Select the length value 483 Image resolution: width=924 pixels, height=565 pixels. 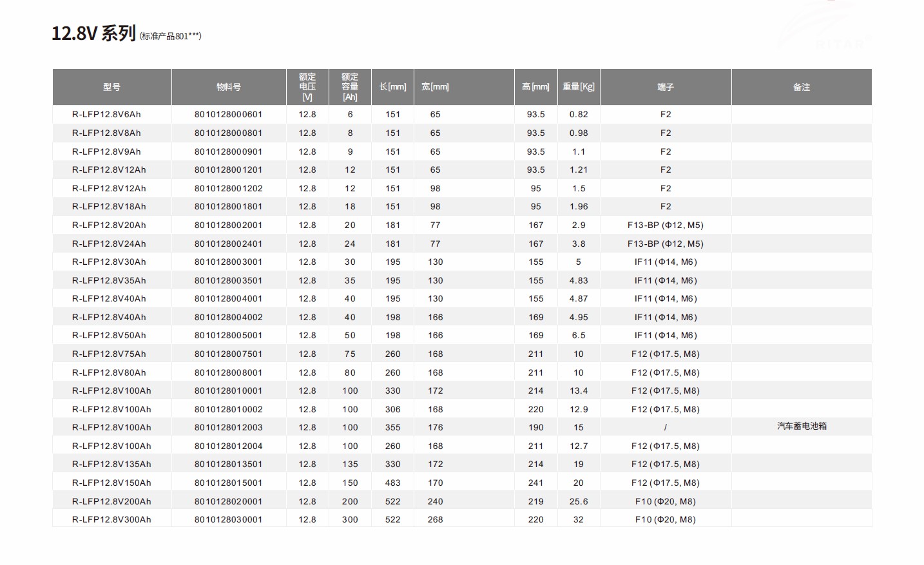pyautogui.click(x=392, y=483)
